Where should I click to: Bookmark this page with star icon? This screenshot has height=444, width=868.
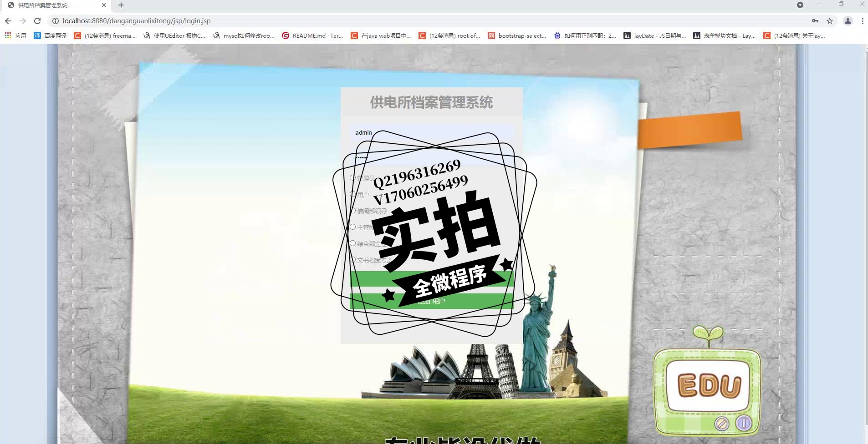[x=830, y=21]
